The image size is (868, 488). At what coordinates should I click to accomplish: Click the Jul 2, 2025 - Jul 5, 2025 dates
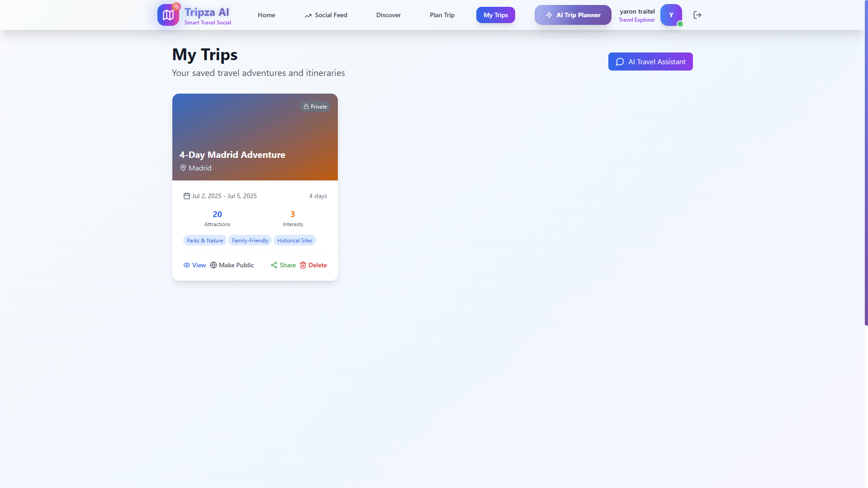[x=224, y=196]
